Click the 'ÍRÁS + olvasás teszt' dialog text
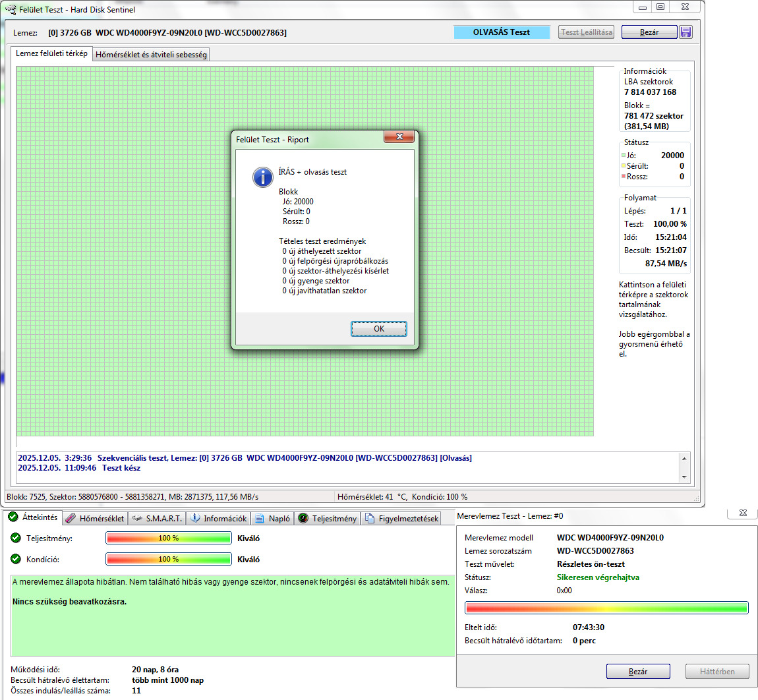758x700 pixels. pos(312,172)
